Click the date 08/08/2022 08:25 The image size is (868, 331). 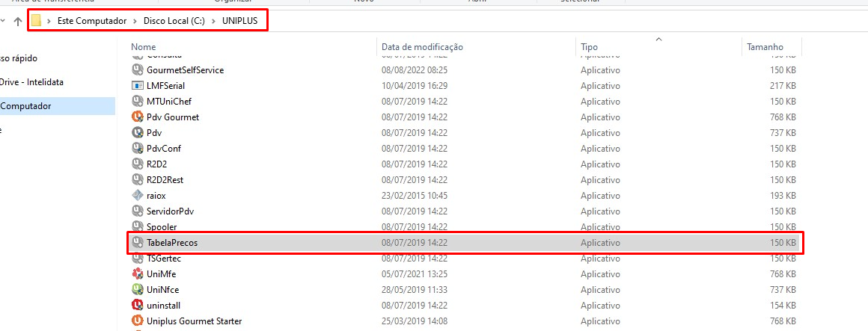click(414, 70)
